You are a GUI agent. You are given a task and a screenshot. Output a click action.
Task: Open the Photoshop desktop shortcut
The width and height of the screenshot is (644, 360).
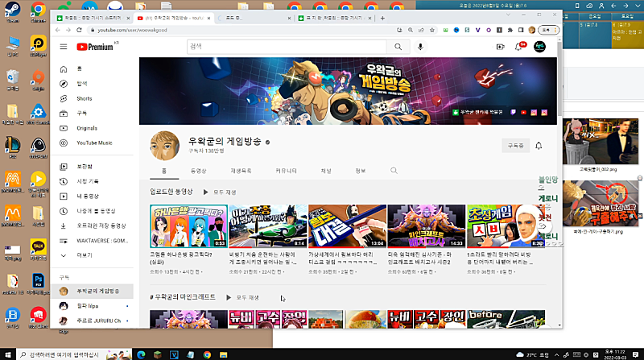(x=38, y=284)
